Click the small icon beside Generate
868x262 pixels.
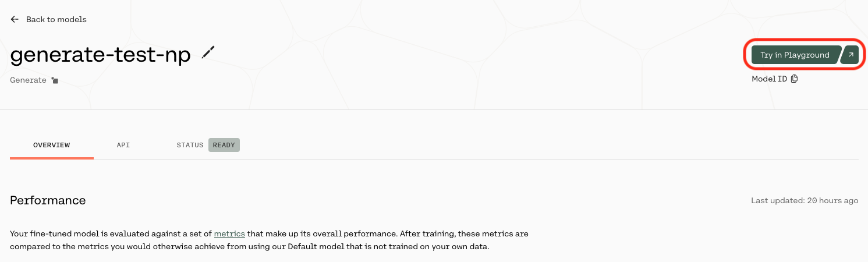[55, 80]
